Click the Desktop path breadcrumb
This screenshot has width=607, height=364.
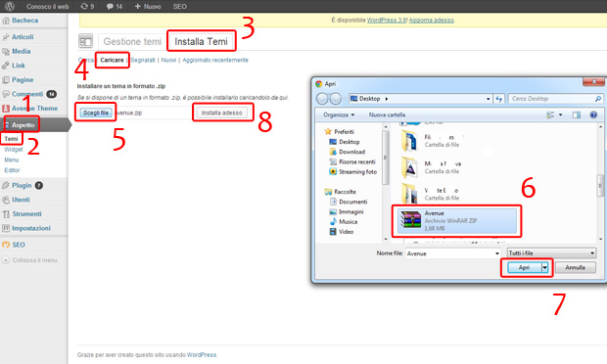pos(369,99)
